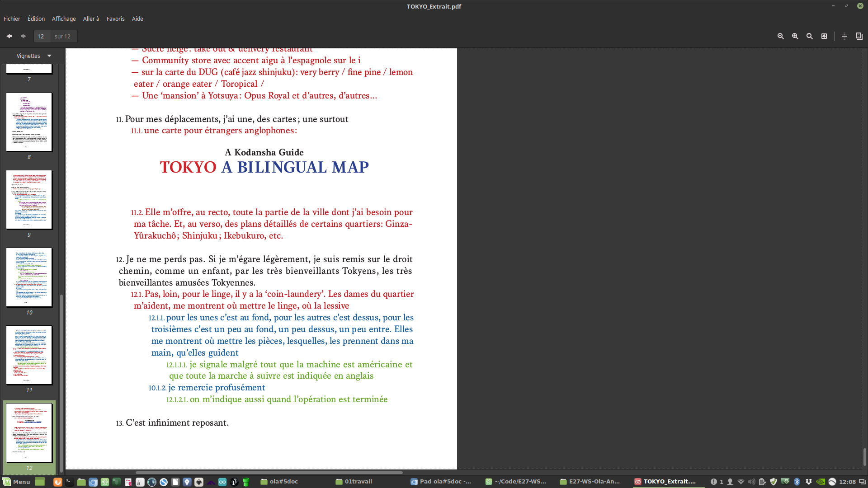
Task: Click 'TOKYO A BILINGUAL MAP' heading
Action: click(x=264, y=167)
